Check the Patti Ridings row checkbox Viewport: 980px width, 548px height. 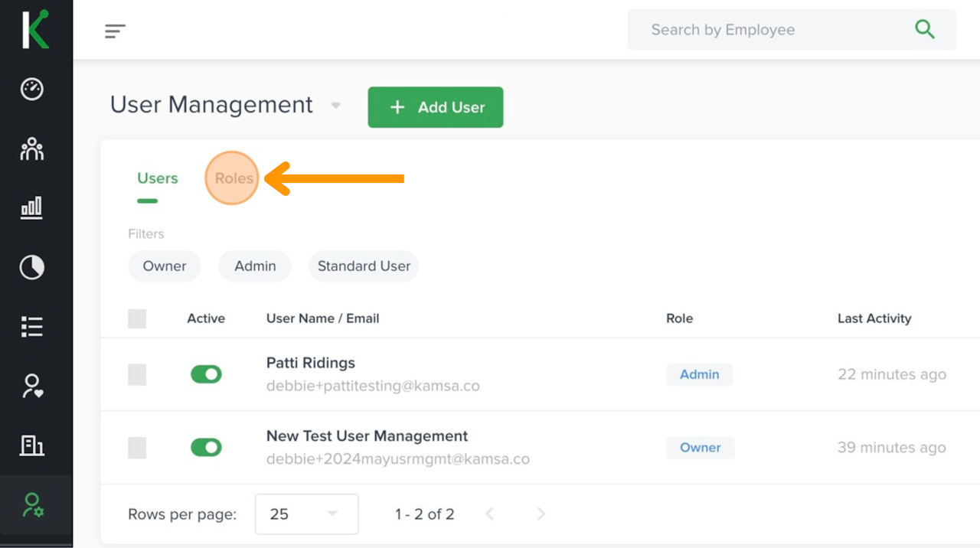pyautogui.click(x=137, y=374)
